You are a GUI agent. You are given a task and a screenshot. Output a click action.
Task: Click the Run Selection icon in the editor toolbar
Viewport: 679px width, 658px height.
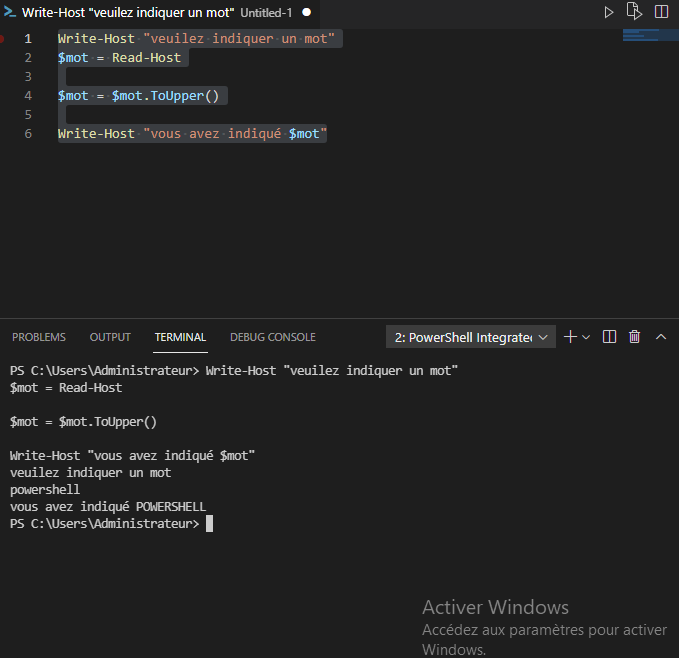[x=634, y=11]
